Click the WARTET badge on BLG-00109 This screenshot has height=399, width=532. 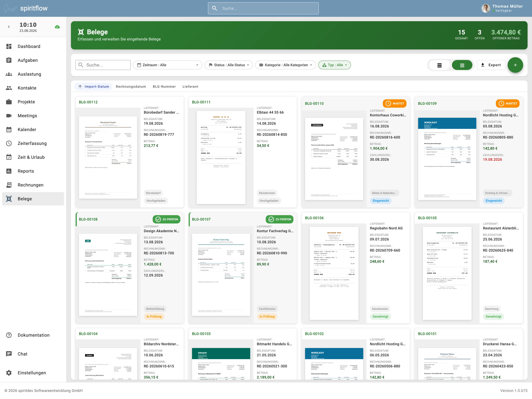pos(507,103)
